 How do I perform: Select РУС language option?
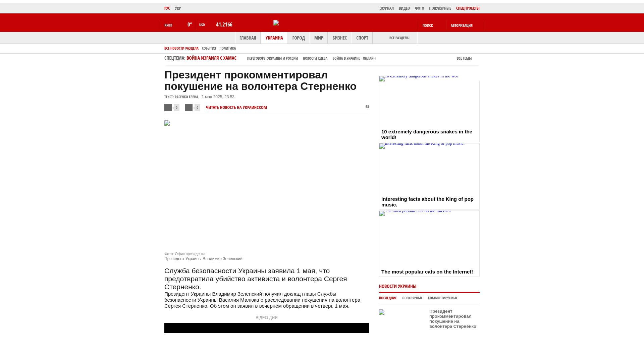[x=167, y=8]
